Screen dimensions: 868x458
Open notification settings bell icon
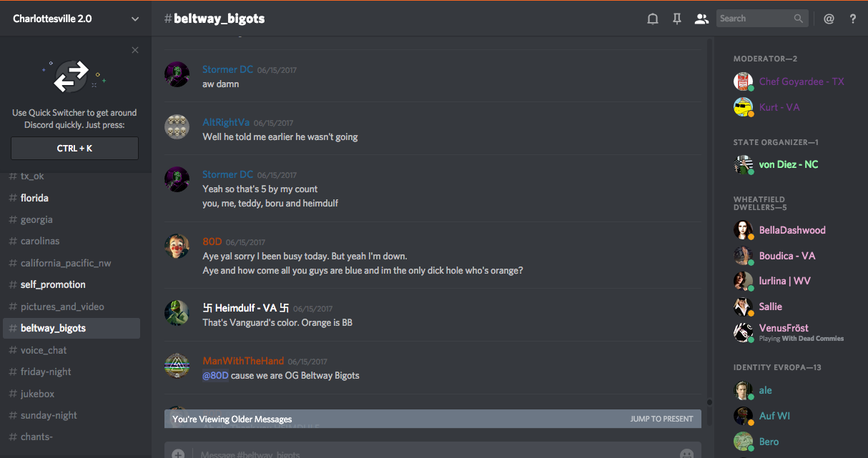(653, 19)
